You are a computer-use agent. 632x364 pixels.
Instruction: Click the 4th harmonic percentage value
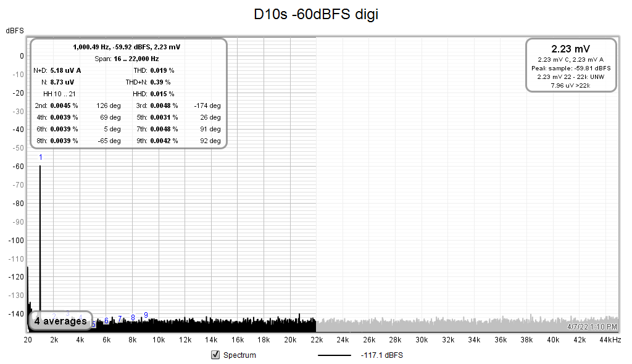[64, 117]
